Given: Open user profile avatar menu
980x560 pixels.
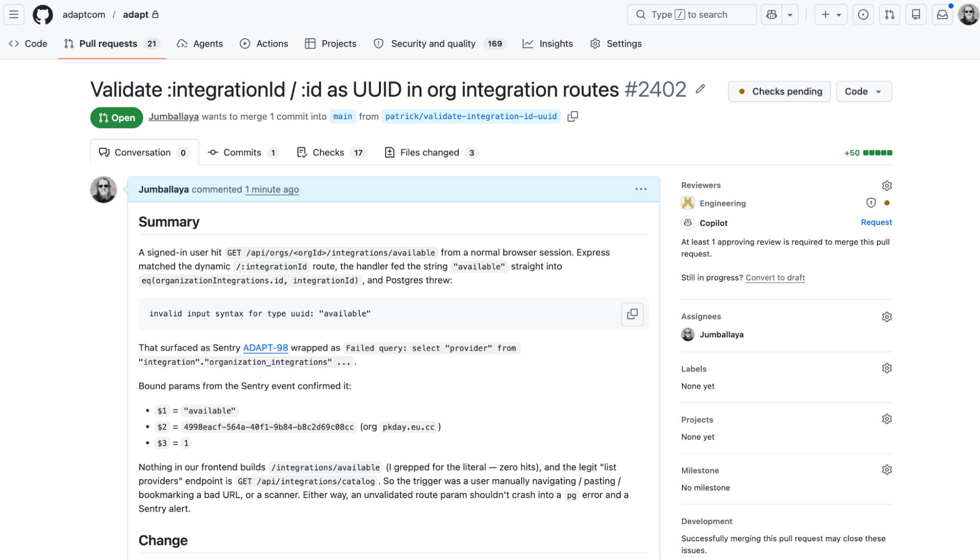Looking at the screenshot, I should [968, 15].
